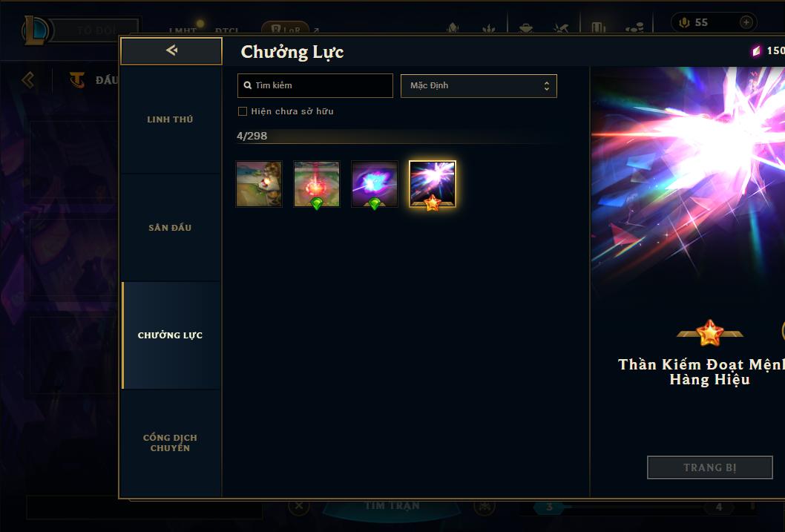Image resolution: width=785 pixels, height=532 pixels.
Task: Toggle 'Hiện chưa sở hữu' checkbox
Action: click(243, 111)
